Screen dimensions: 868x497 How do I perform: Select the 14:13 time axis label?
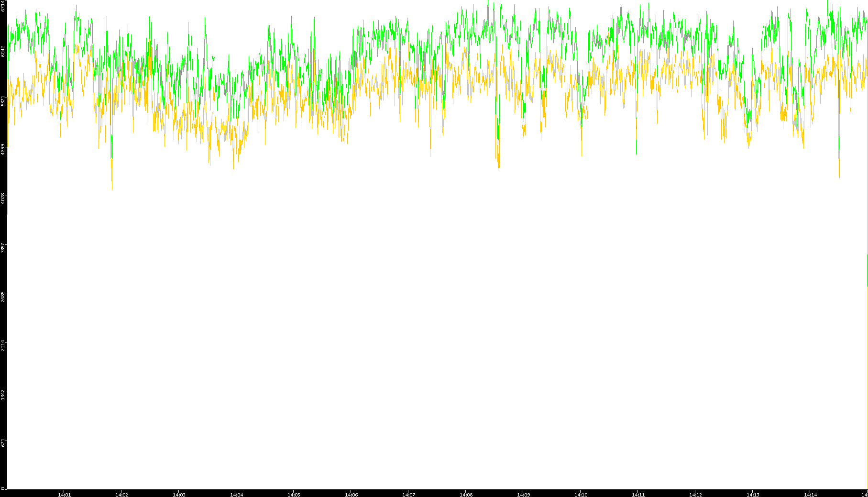[753, 495]
